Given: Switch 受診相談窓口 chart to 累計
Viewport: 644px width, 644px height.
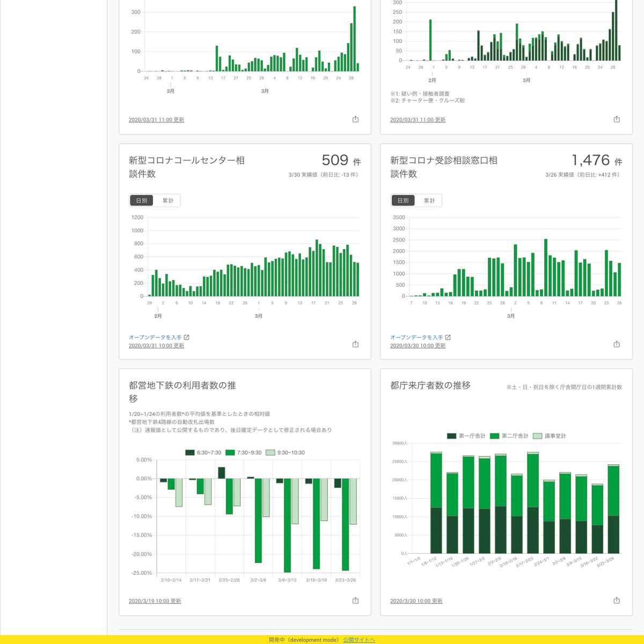Looking at the screenshot, I should pyautogui.click(x=429, y=201).
